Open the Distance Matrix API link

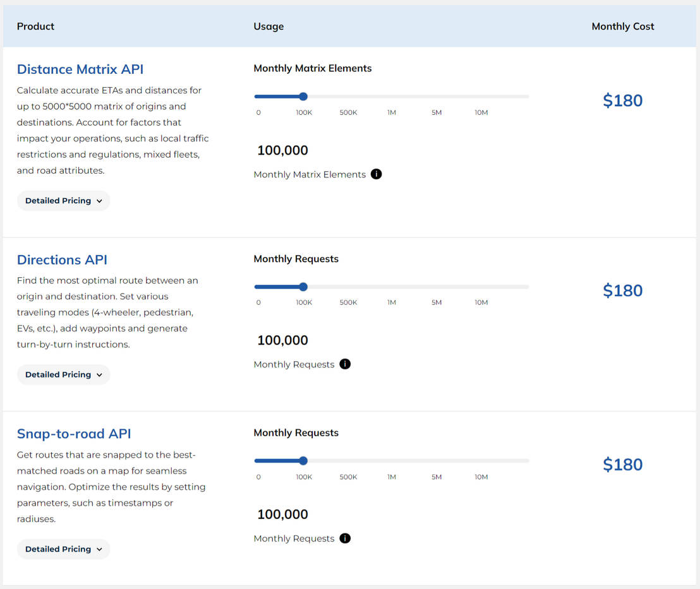tap(80, 69)
